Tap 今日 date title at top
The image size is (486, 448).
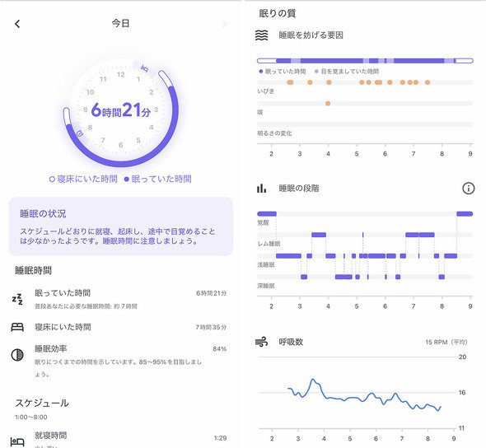point(120,23)
